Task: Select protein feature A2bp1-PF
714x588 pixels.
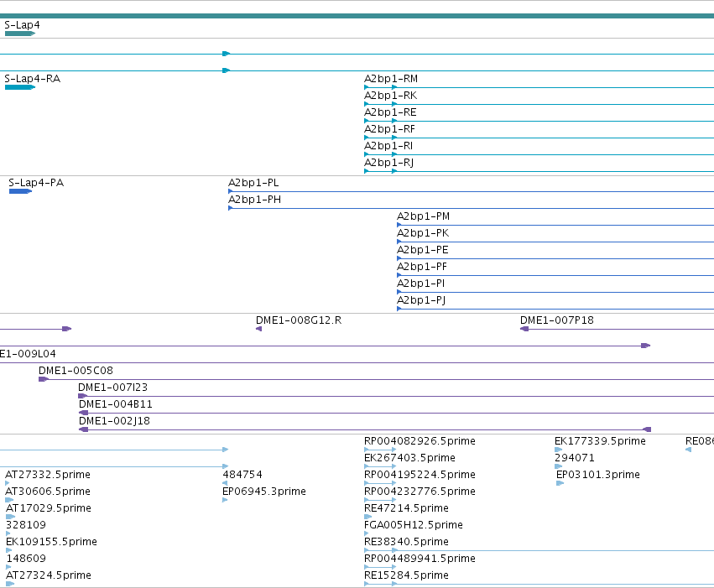Action: click(x=422, y=267)
